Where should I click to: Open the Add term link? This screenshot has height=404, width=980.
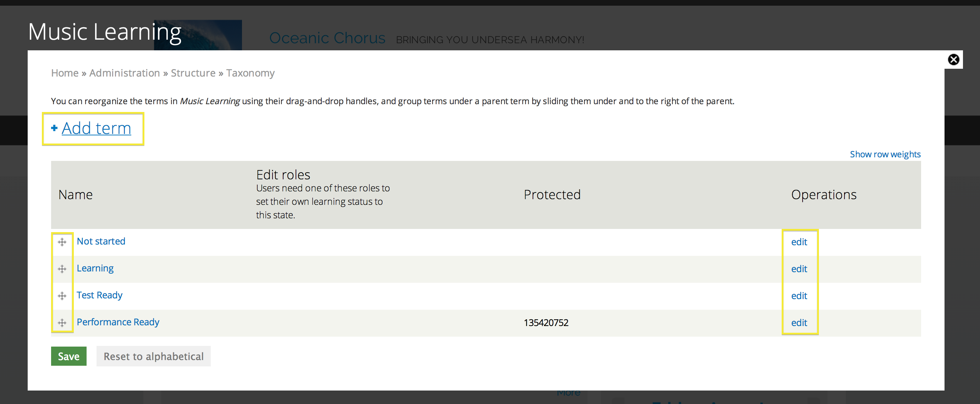pyautogui.click(x=96, y=128)
